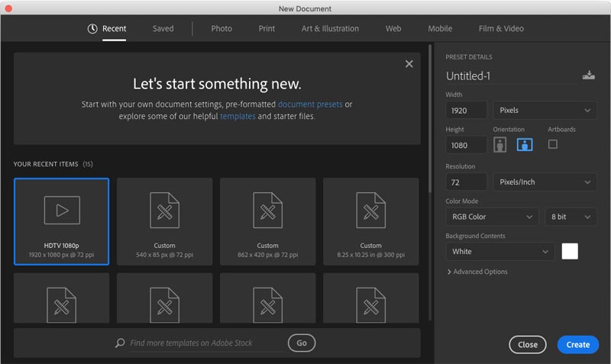Switch to the Saved tab
Screen dimensions: 611x364
click(163, 28)
